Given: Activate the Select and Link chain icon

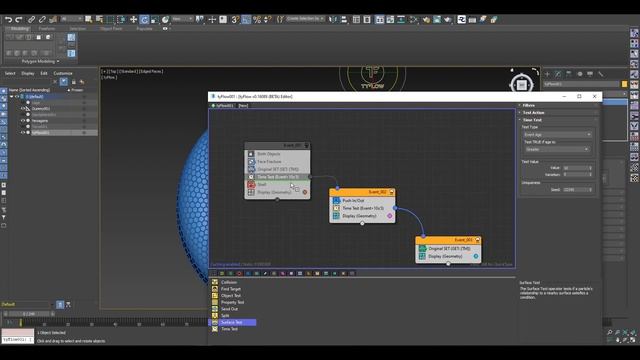Looking at the screenshot, I should 31,19.
